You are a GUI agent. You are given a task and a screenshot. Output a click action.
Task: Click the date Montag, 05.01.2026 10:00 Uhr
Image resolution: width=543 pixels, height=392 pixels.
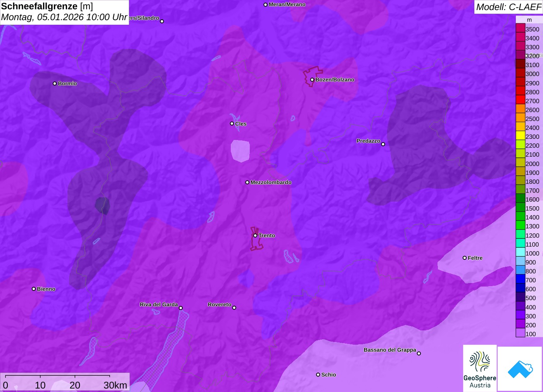[x=64, y=17]
